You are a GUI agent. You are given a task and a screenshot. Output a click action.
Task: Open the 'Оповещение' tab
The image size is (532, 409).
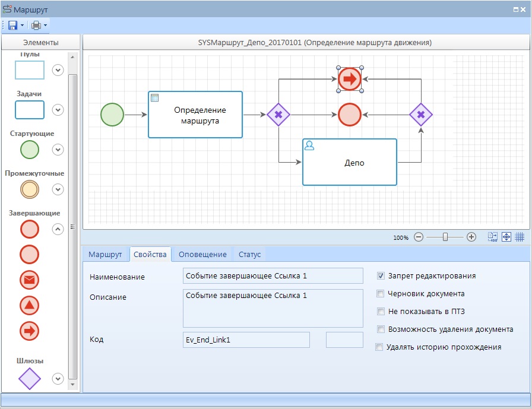point(202,254)
